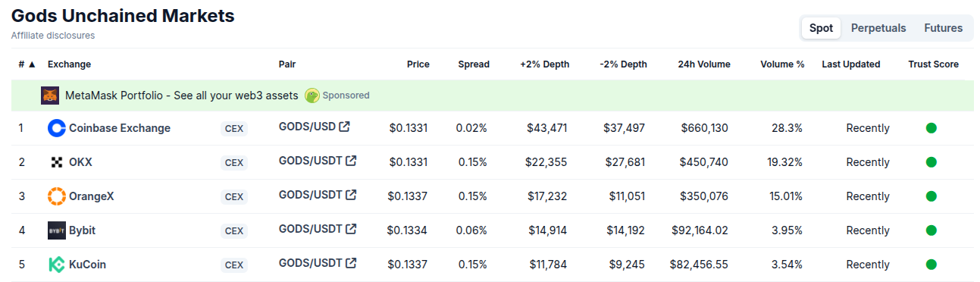Open MetaMask Portfolio sponsored link
Viewport: 980px width, 282px height.
coord(182,96)
